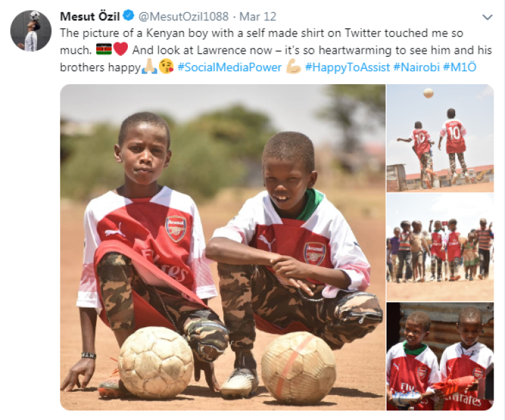
Task: Follow the #Nairobi hashtag link
Action: point(416,67)
